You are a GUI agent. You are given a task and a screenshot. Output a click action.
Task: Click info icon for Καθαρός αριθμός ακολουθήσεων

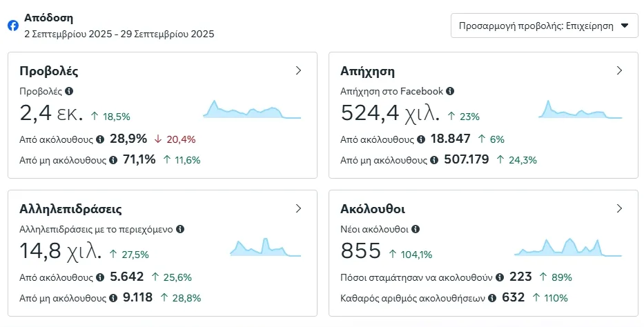point(492,298)
